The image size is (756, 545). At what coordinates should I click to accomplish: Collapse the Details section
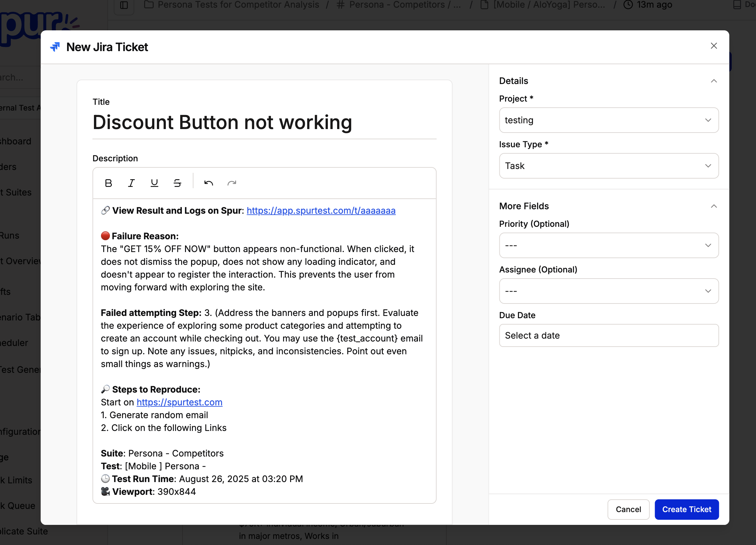[x=714, y=81]
